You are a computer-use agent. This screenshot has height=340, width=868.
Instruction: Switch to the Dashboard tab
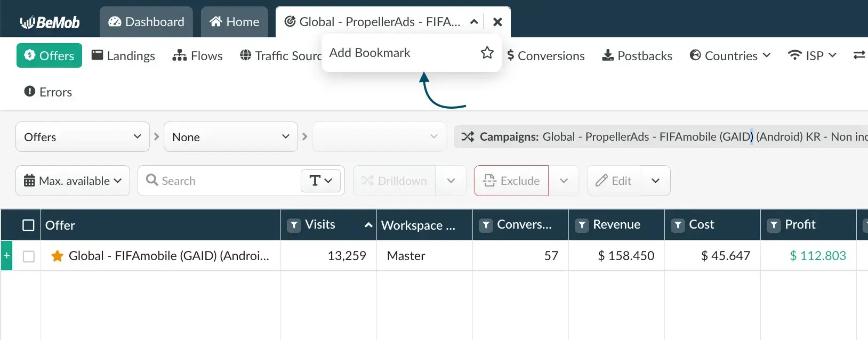coord(146,22)
